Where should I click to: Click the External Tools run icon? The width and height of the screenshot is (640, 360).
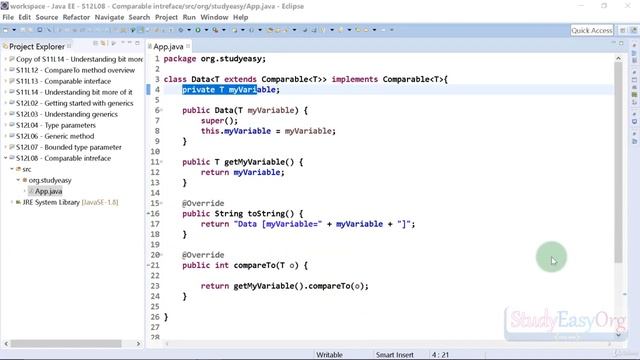pos(216,30)
